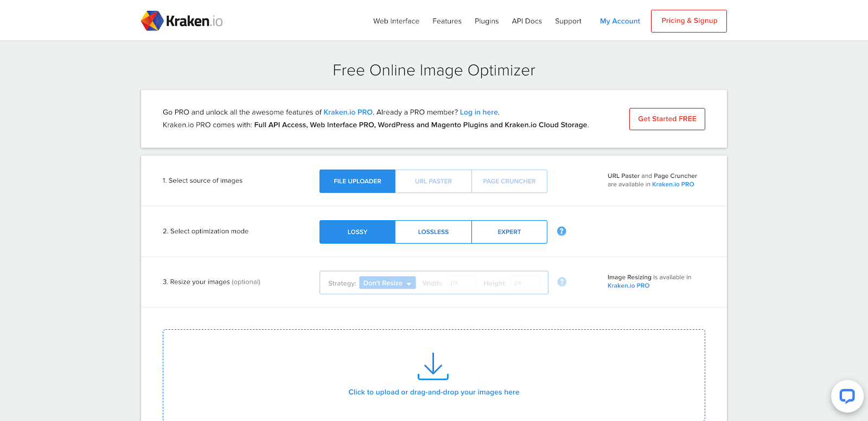Image resolution: width=868 pixels, height=421 pixels.
Task: Open the Don't Resize strategy dropdown
Action: (x=387, y=283)
